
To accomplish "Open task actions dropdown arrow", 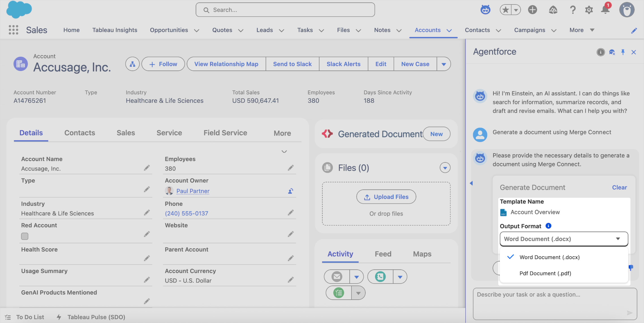I will coord(358,293).
